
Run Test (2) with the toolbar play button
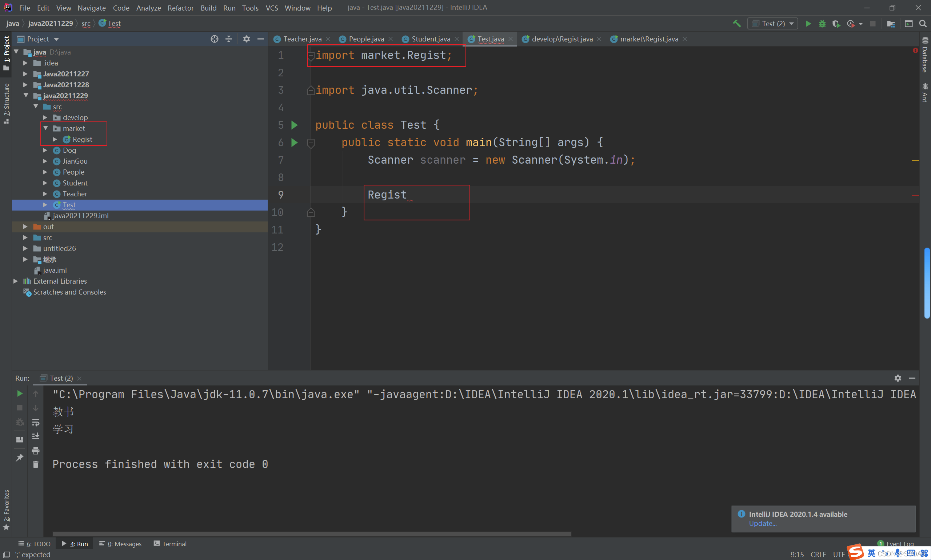(x=808, y=23)
